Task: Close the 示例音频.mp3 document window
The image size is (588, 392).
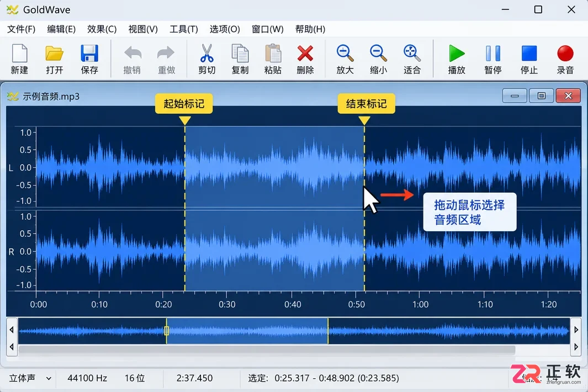Action: [568, 96]
